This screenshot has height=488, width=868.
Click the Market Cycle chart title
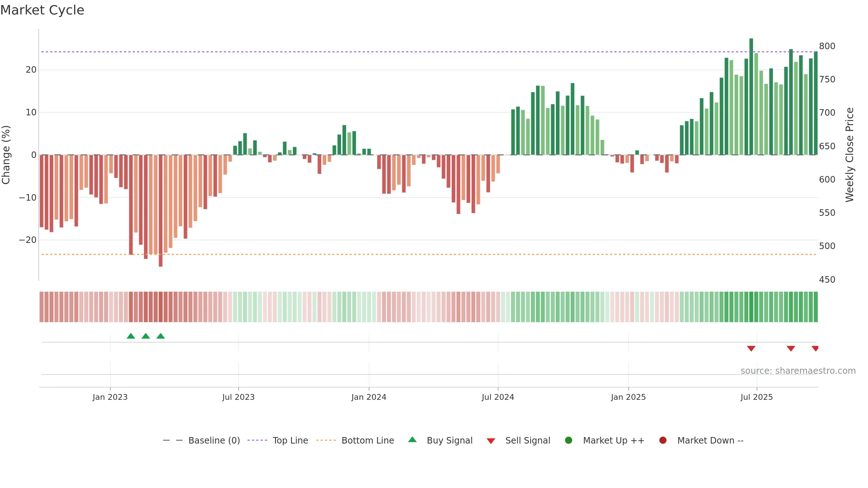(42, 10)
